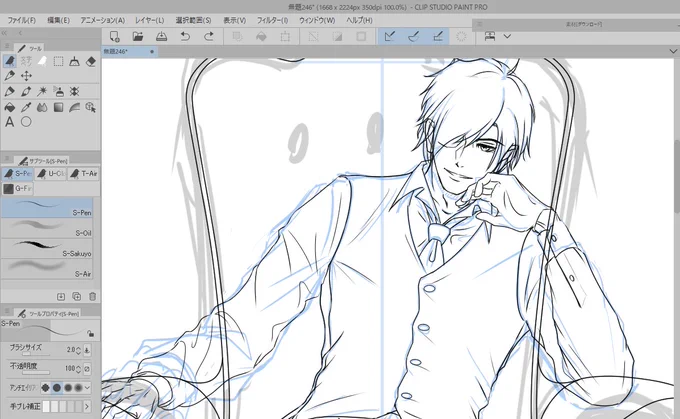Pick the Blend droplets tool
Viewport: 680px width, 419px height.
42,107
